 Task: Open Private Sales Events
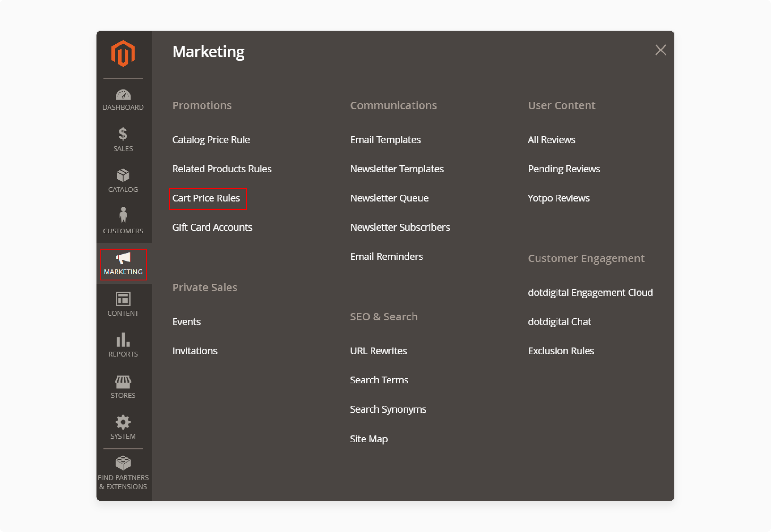pos(187,322)
